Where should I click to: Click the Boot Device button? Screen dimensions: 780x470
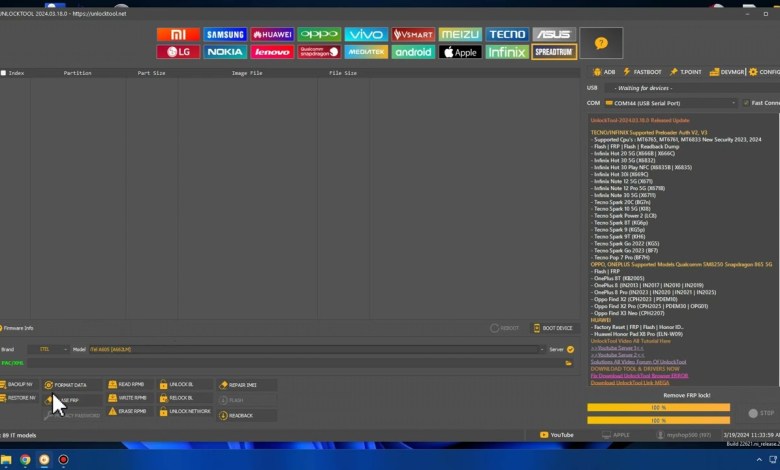pos(553,328)
